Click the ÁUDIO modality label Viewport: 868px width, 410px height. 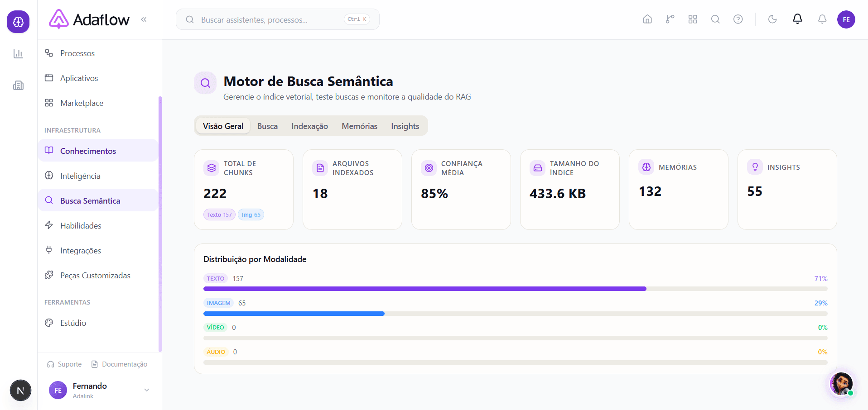tap(216, 352)
